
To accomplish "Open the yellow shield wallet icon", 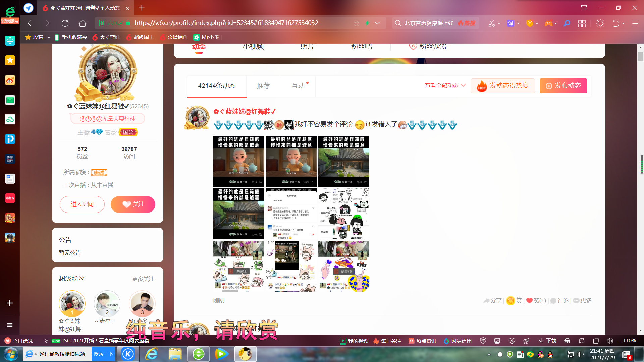I will click(x=530, y=23).
